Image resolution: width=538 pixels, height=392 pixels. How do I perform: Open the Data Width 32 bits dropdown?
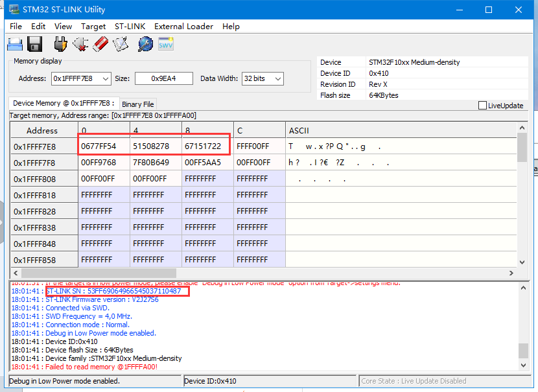tap(278, 79)
